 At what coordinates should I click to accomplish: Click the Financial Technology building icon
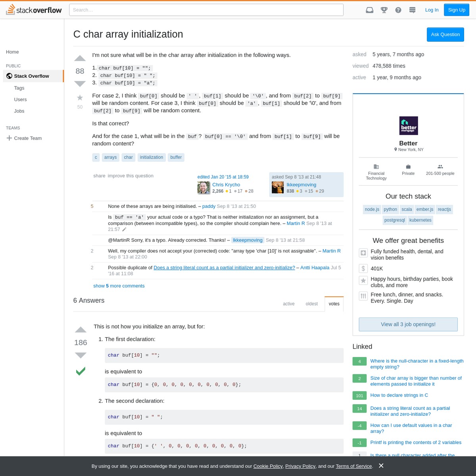[x=376, y=167]
